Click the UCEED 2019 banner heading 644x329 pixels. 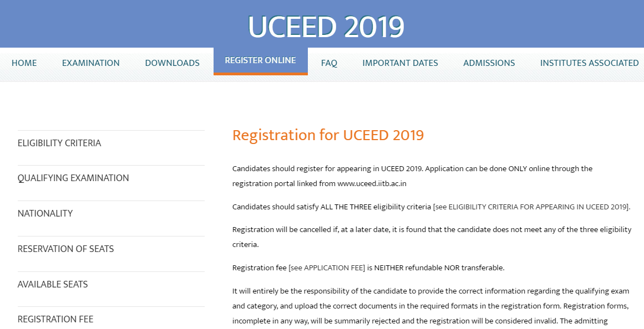tap(326, 24)
